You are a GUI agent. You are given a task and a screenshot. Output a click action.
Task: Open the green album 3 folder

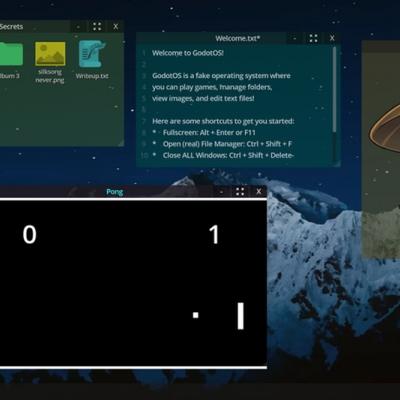[11, 54]
